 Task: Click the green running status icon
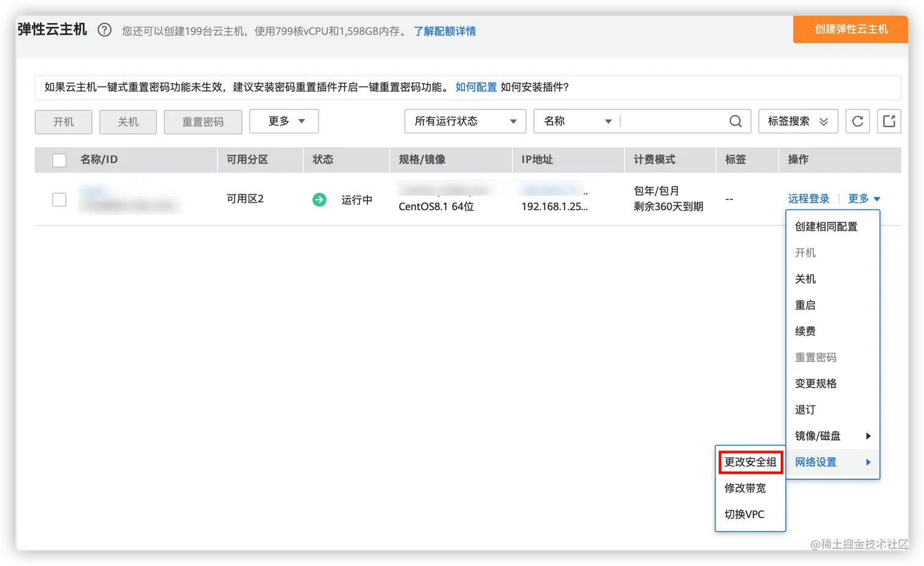point(319,199)
